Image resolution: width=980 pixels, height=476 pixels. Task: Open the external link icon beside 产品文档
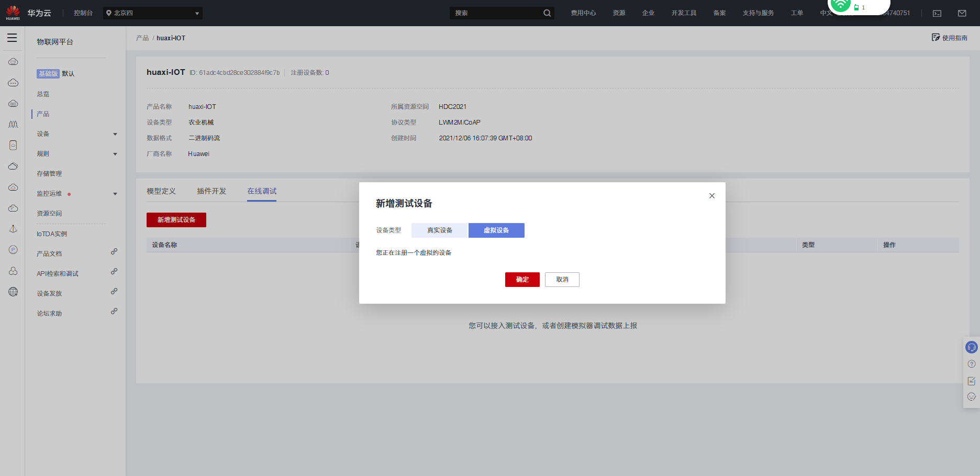pos(114,251)
